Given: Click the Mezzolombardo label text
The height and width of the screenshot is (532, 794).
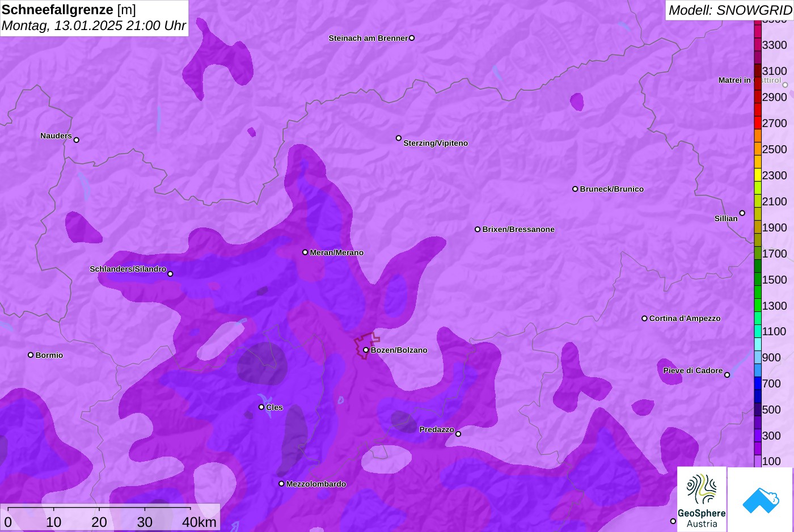Looking at the screenshot, I should [316, 484].
